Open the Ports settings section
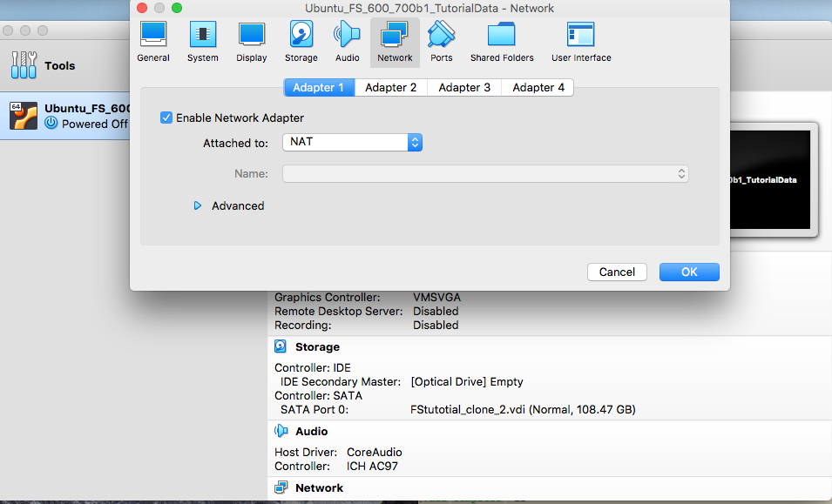Screen dimensions: 832x504 [442, 42]
